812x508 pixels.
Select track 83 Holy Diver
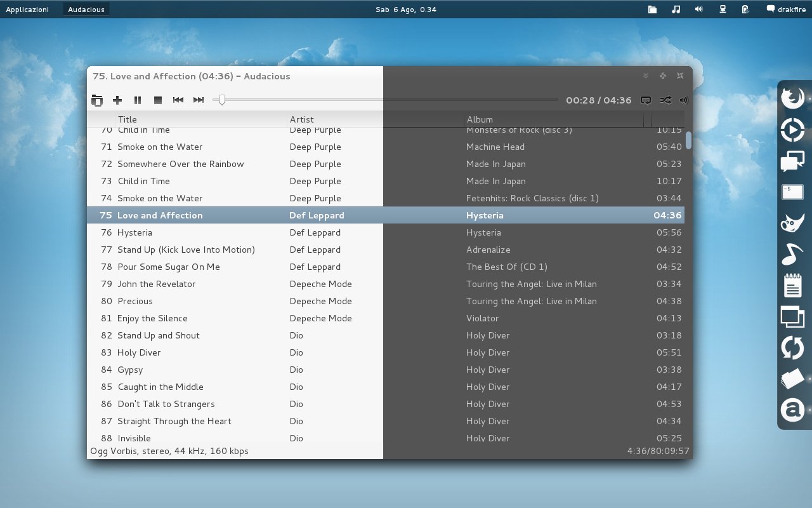(386, 352)
